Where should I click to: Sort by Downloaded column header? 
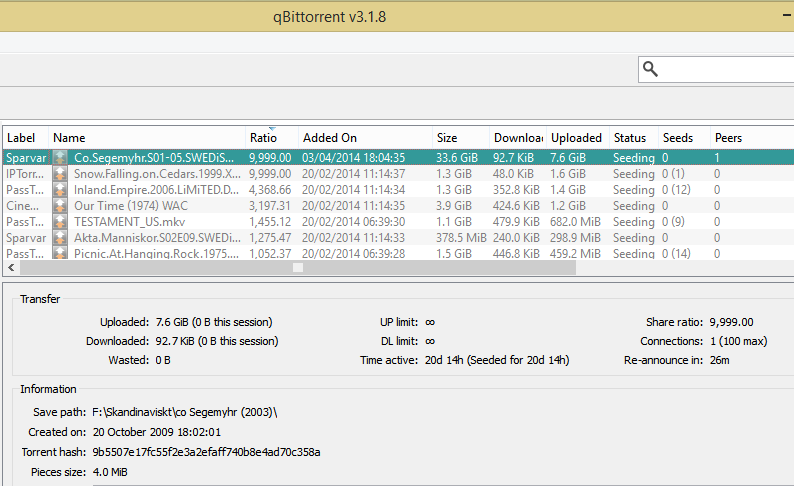(x=518, y=138)
